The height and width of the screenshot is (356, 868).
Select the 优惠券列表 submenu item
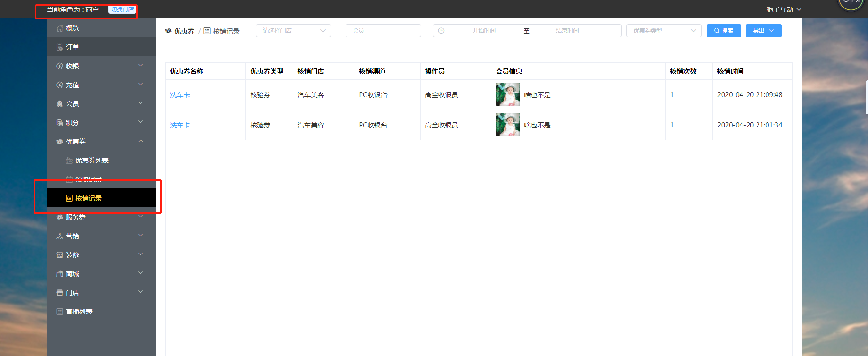pyautogui.click(x=101, y=161)
